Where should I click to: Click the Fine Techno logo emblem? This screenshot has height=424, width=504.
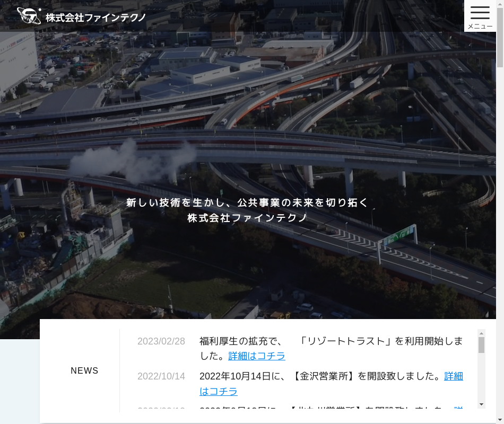[x=29, y=16]
